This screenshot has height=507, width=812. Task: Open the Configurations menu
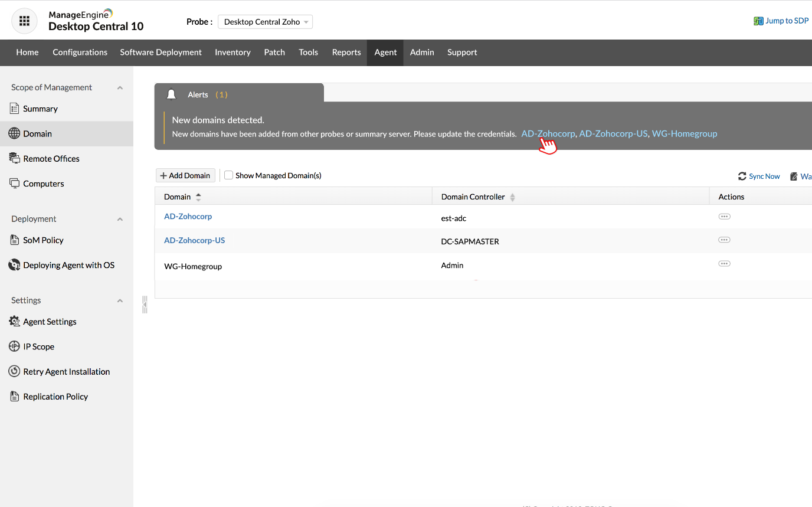[x=80, y=53]
